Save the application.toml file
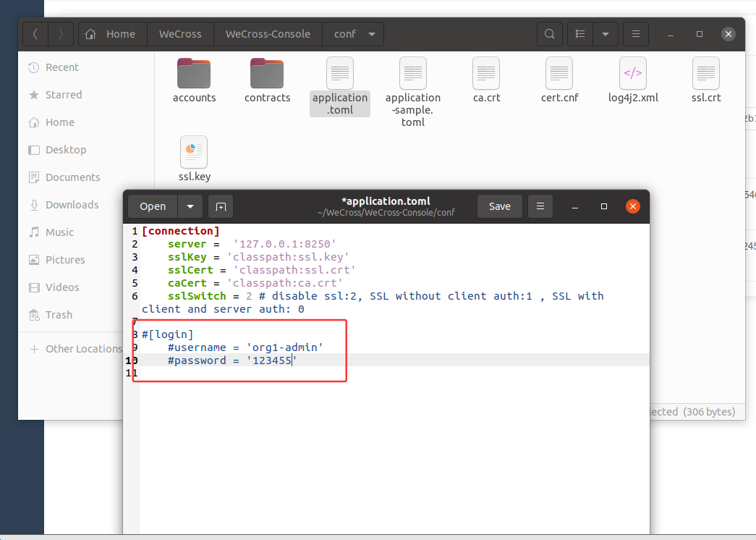756x540 pixels. pos(499,206)
